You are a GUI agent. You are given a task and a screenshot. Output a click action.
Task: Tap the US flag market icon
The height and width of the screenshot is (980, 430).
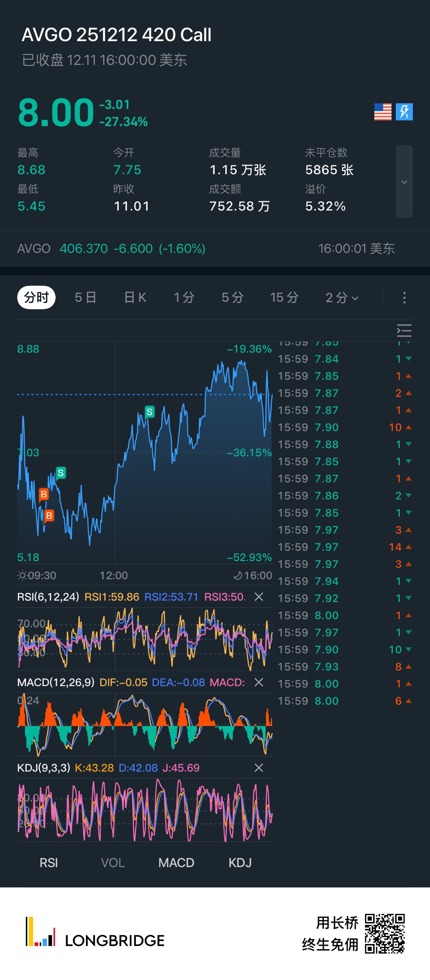(x=382, y=112)
